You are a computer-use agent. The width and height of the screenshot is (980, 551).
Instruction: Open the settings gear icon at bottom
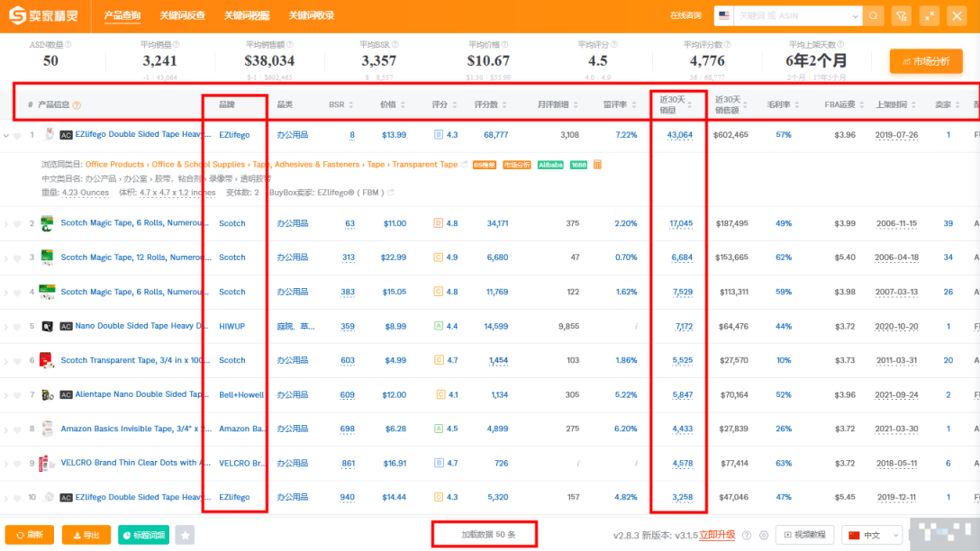pyautogui.click(x=763, y=536)
